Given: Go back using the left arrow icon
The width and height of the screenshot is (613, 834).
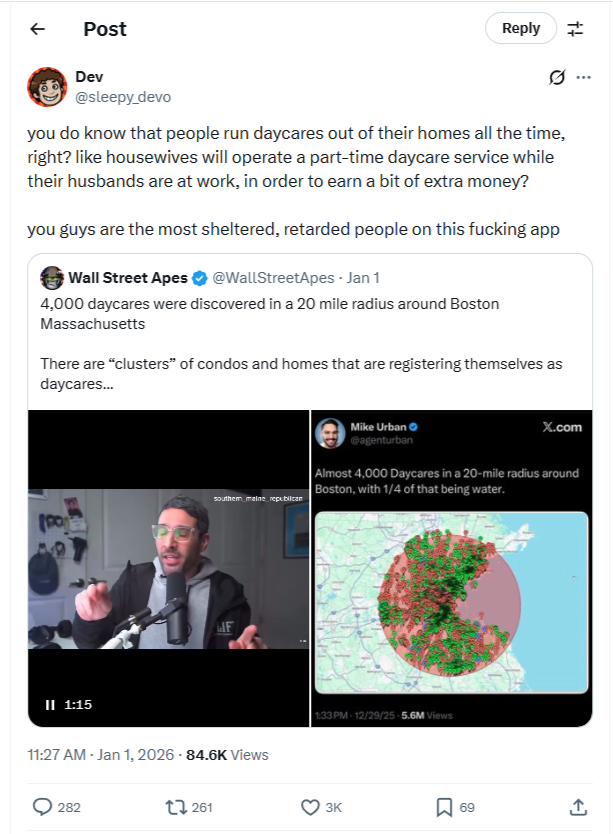Looking at the screenshot, I should coord(37,29).
